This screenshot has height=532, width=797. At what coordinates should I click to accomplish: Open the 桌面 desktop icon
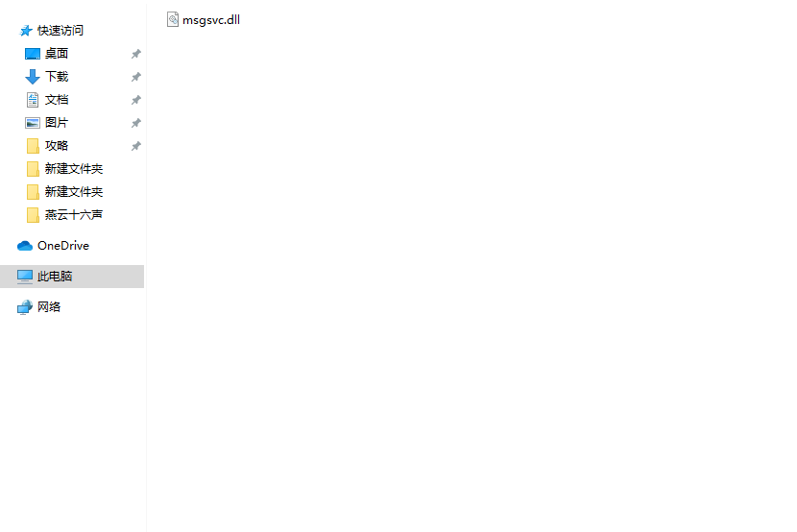click(33, 54)
